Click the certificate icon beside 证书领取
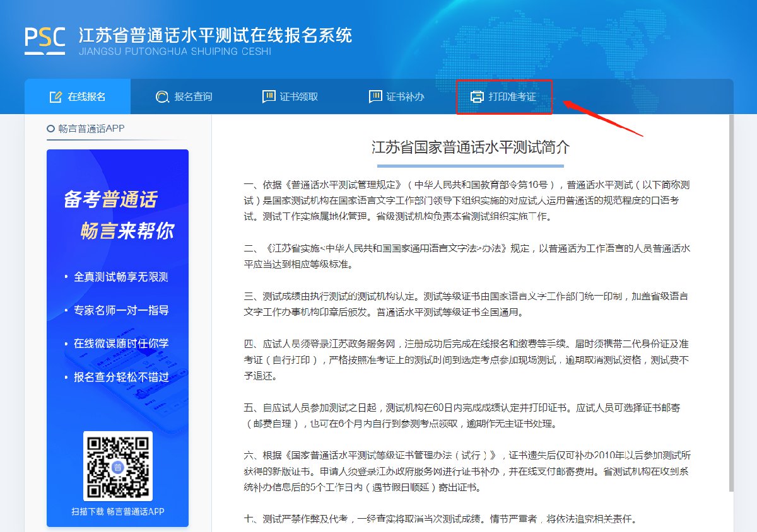 pos(269,97)
